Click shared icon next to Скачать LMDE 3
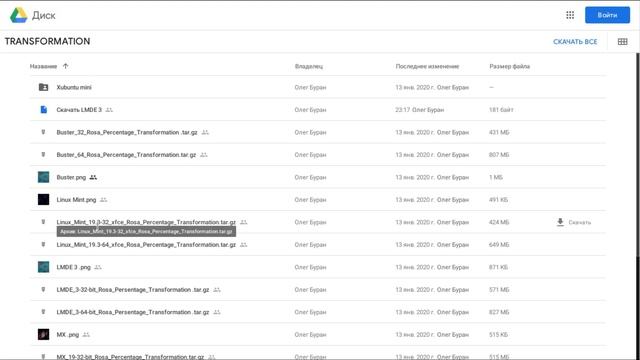This screenshot has height=360, width=640. 109,110
